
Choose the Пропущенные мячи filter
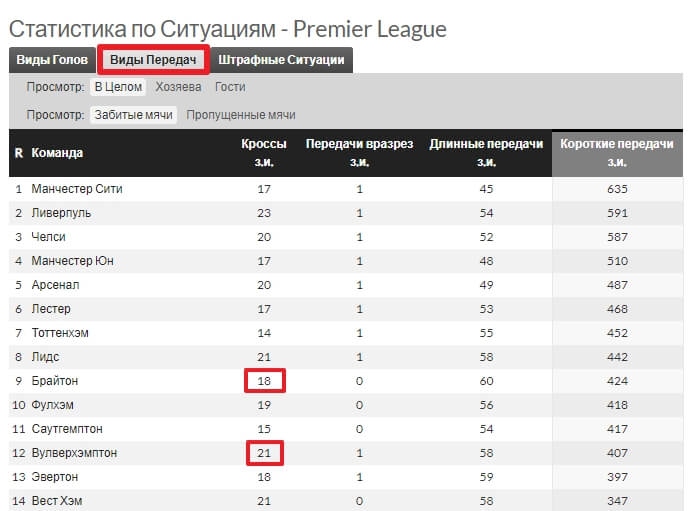241,115
